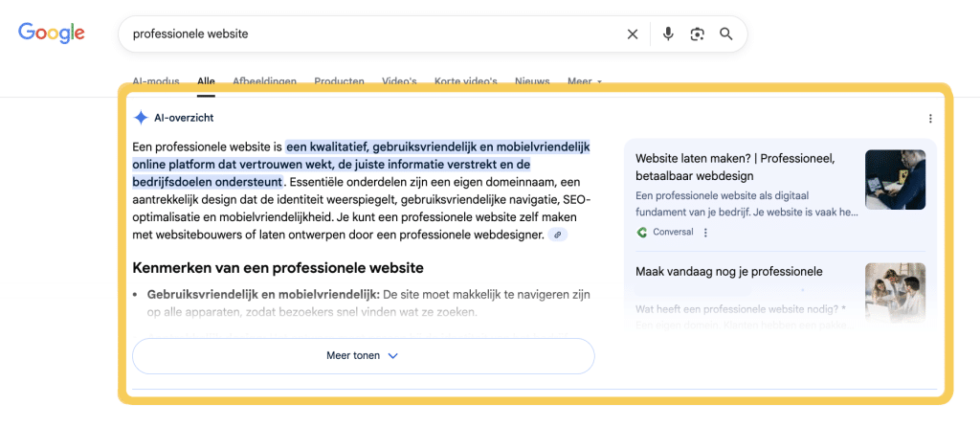980x427 pixels.
Task: Clear the search query with the X icon
Action: point(633,34)
